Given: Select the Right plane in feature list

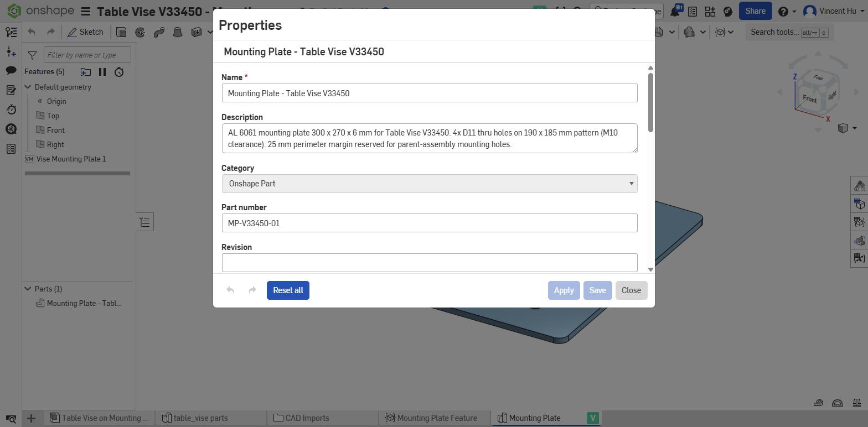Looking at the screenshot, I should click(x=50, y=144).
